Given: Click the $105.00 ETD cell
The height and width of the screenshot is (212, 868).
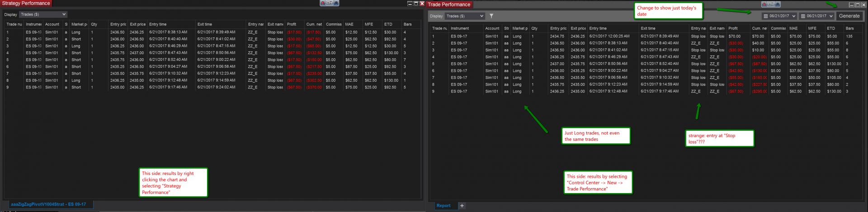Looking at the screenshot, I should pyautogui.click(x=835, y=78).
